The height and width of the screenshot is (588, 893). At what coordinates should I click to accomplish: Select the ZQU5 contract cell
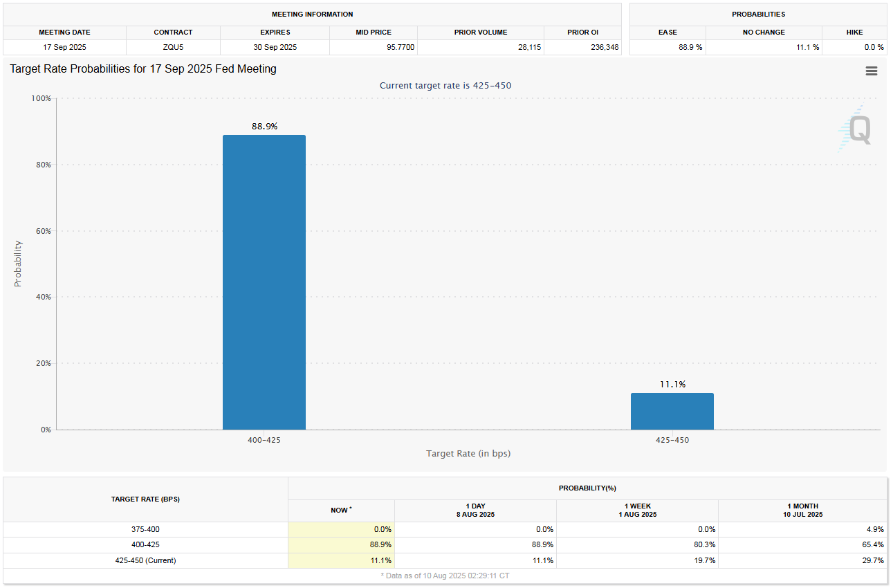[x=173, y=47]
